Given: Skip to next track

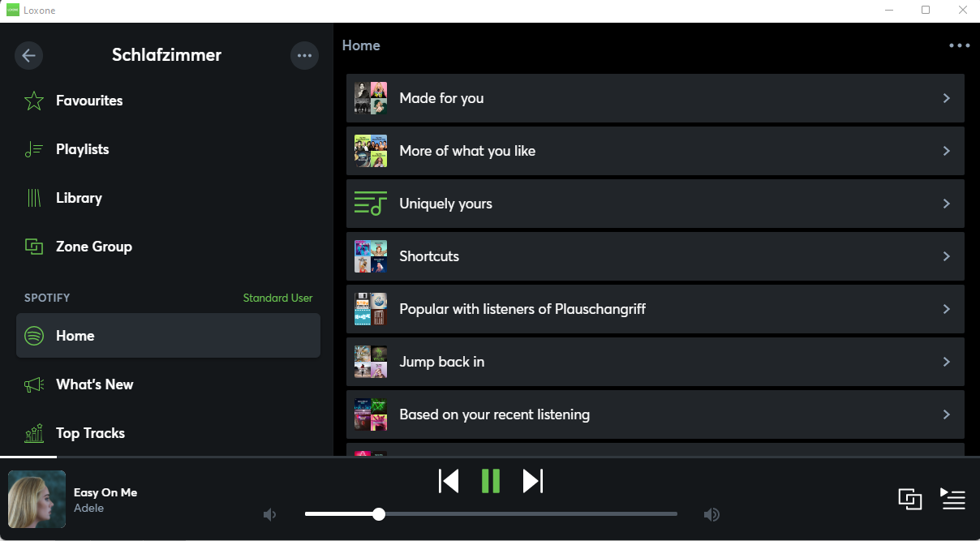Looking at the screenshot, I should click(532, 481).
